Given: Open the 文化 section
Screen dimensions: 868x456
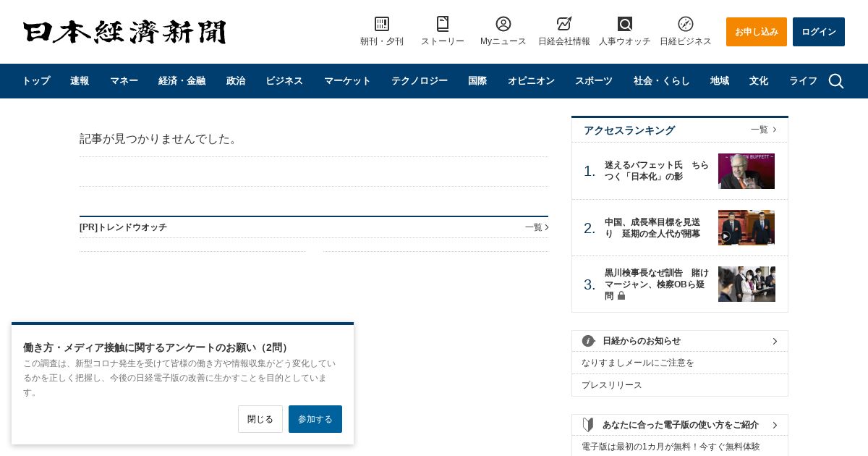Looking at the screenshot, I should [759, 81].
